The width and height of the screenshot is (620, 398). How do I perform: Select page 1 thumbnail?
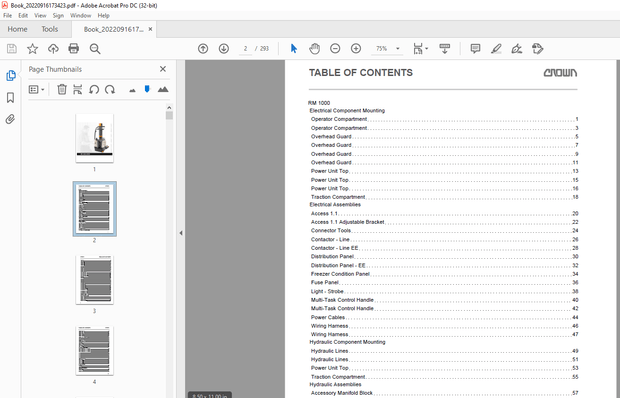click(95, 138)
